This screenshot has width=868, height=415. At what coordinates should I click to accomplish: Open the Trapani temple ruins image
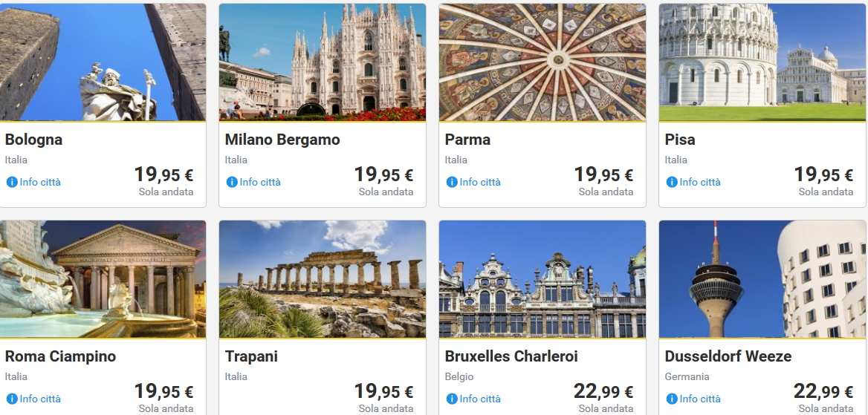coord(323,279)
